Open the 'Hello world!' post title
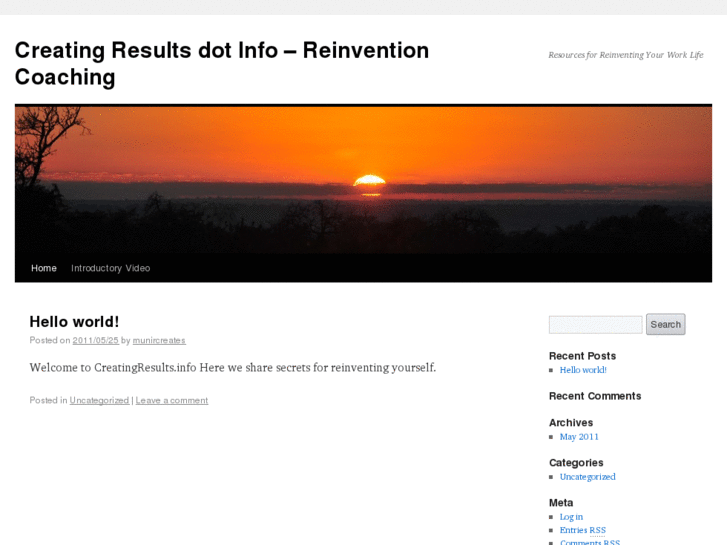 (x=74, y=321)
